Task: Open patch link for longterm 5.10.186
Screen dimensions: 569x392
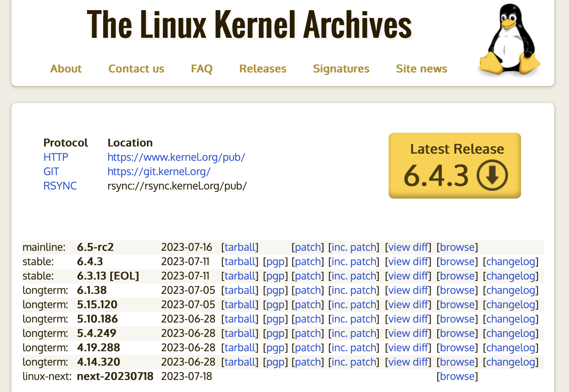Action: coord(308,319)
